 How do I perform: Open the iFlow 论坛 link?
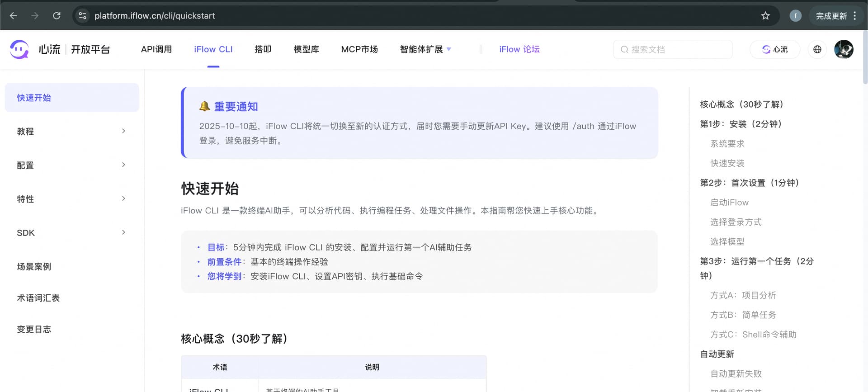tap(519, 49)
